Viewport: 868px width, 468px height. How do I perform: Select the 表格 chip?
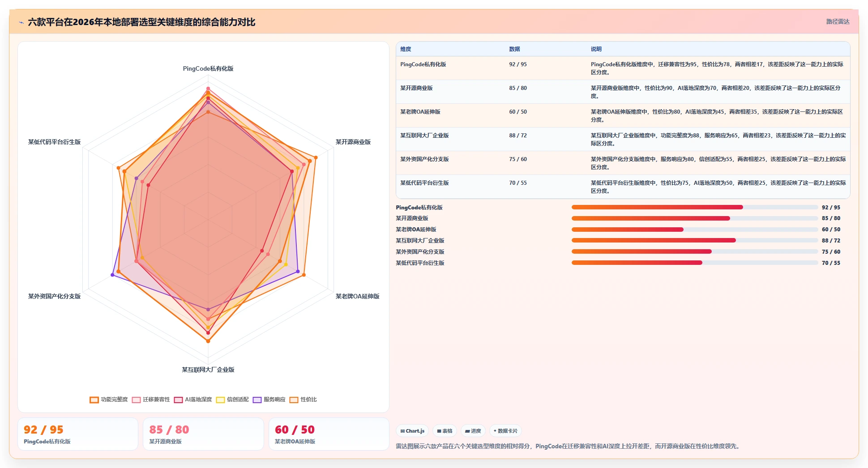point(445,431)
